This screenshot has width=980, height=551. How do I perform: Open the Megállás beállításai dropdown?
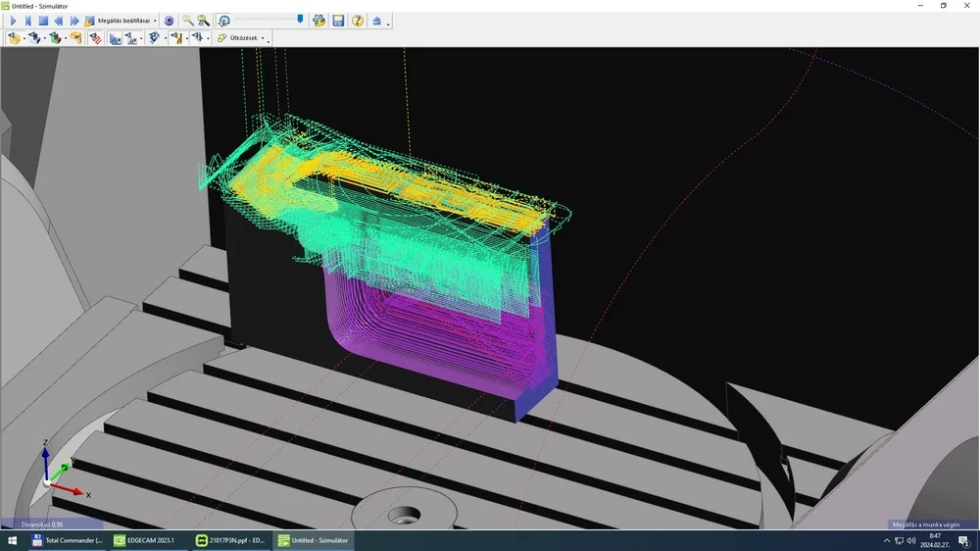click(155, 21)
